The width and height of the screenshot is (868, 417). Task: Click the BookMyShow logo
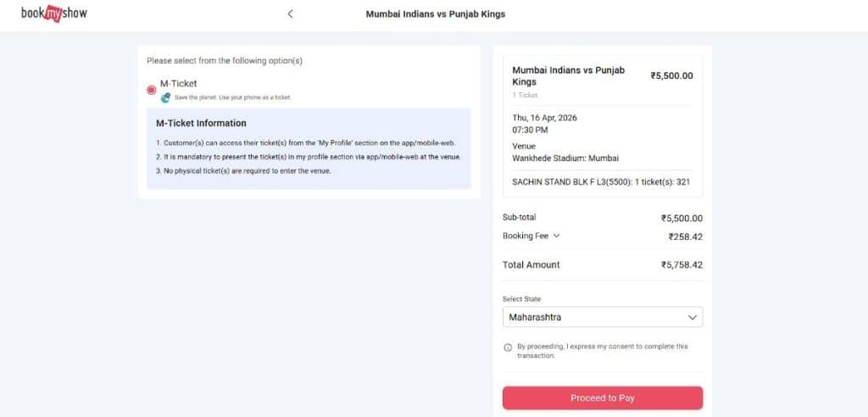[x=53, y=14]
